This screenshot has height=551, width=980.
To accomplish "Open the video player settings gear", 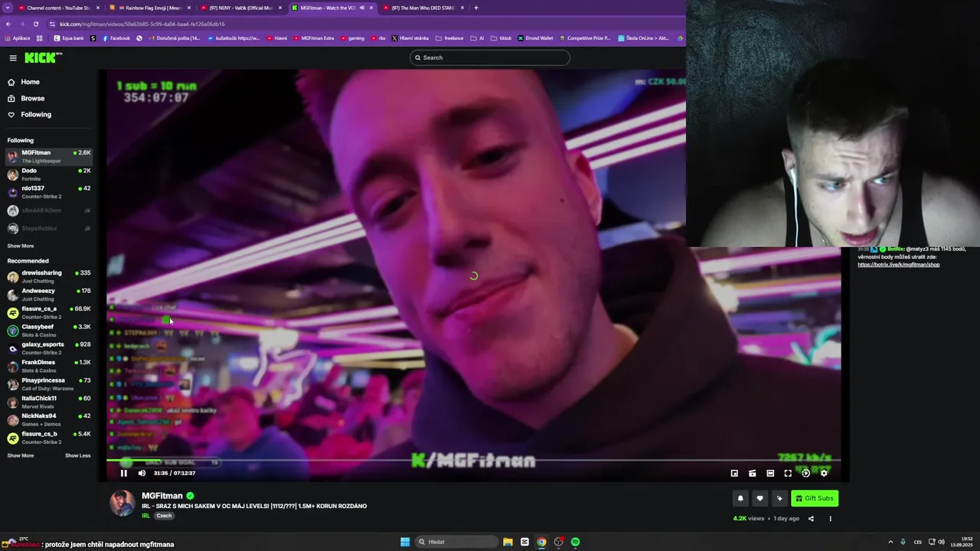I will 824,473.
